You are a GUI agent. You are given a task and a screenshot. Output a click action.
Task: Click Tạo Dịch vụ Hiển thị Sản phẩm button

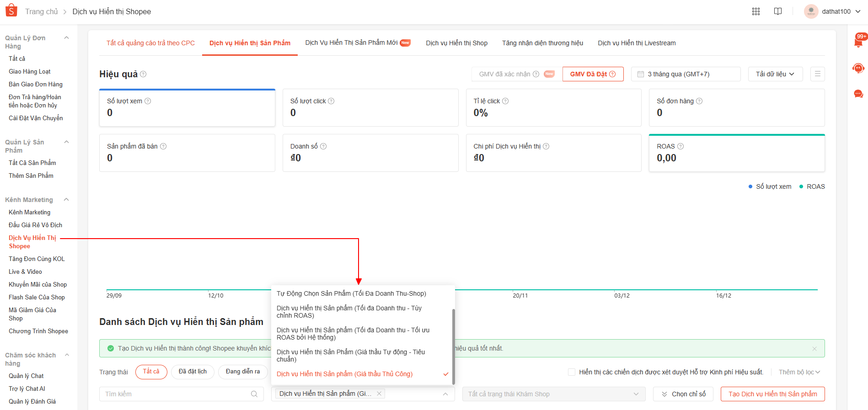(772, 394)
